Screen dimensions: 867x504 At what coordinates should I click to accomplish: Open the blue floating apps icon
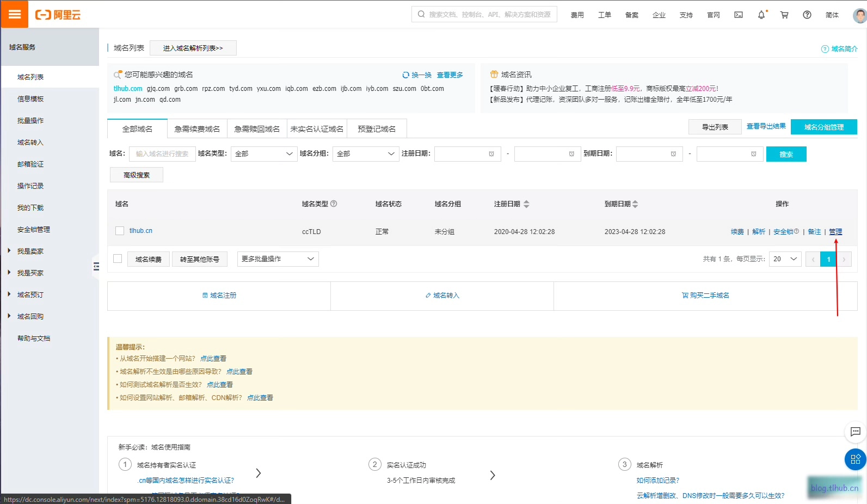coord(855,459)
